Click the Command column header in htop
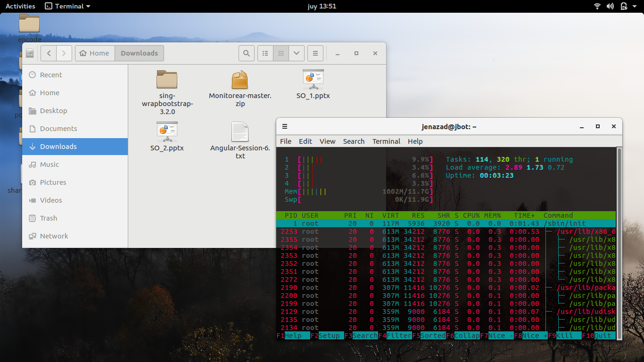This screenshot has height=362, width=644. pos(558,215)
